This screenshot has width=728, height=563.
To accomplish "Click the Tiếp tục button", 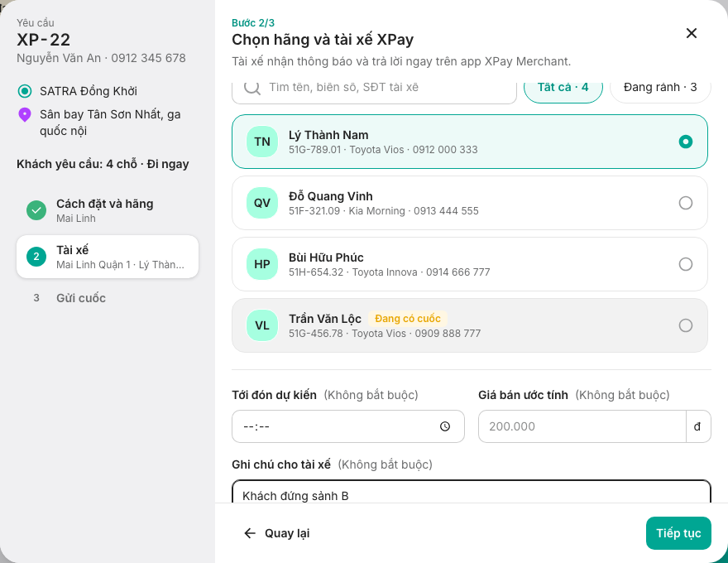I will (678, 533).
